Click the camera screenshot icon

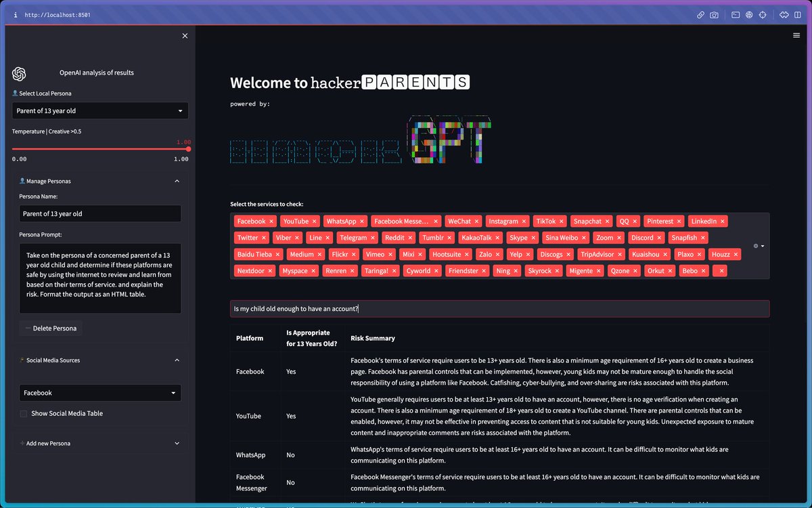[714, 14]
